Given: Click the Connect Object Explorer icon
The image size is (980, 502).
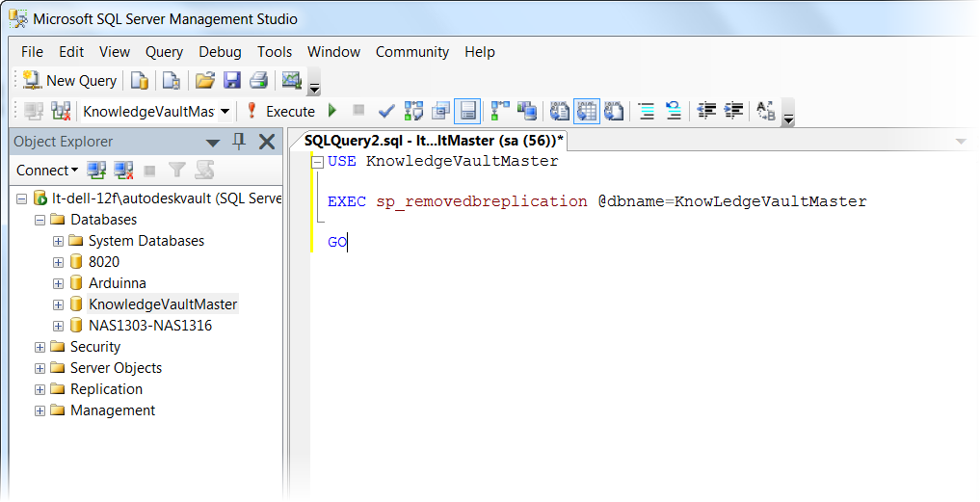Looking at the screenshot, I should point(96,170).
